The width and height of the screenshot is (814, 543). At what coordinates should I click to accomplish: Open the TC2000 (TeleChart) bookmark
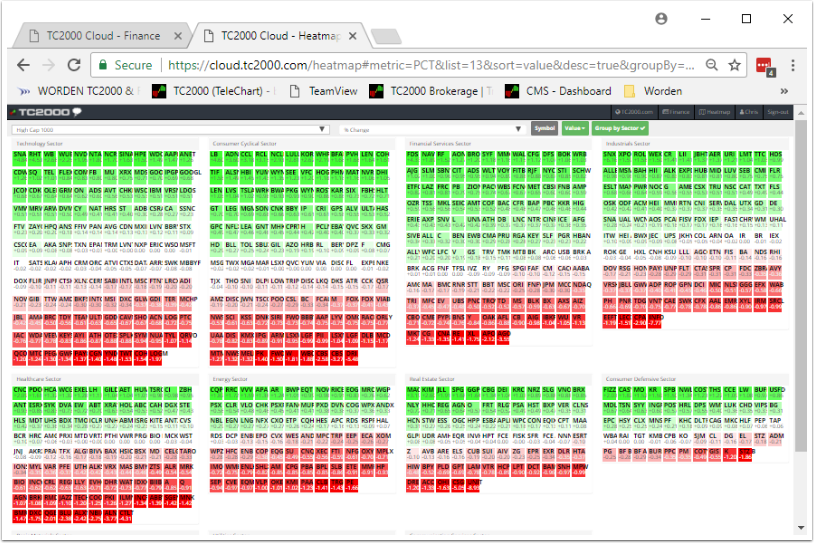213,91
